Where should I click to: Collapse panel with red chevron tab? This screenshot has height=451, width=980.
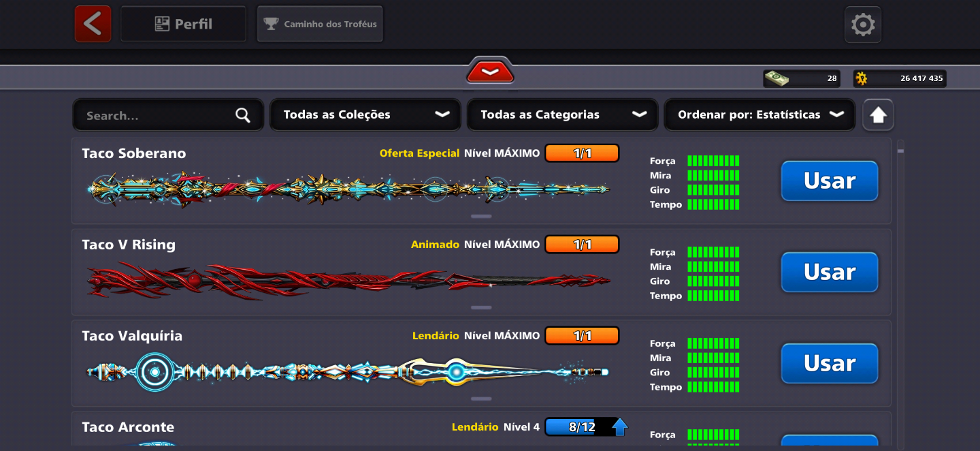490,71
